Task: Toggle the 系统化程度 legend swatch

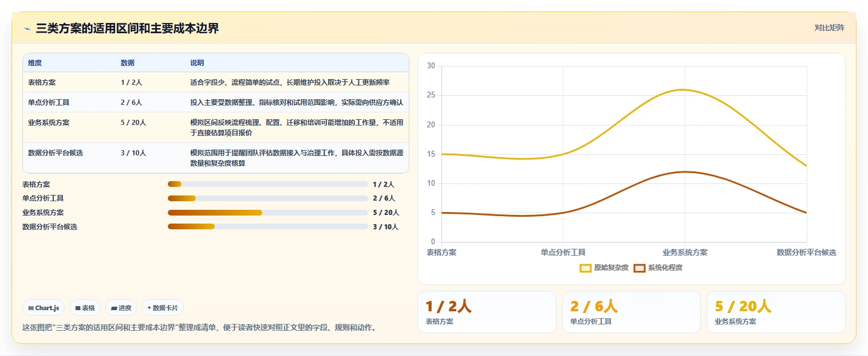Action: click(x=640, y=268)
